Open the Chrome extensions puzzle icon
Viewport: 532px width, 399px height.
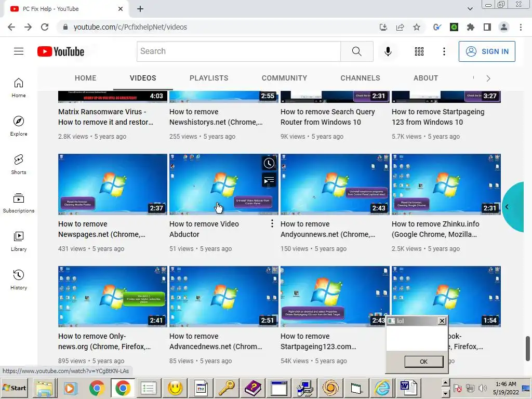click(x=471, y=27)
